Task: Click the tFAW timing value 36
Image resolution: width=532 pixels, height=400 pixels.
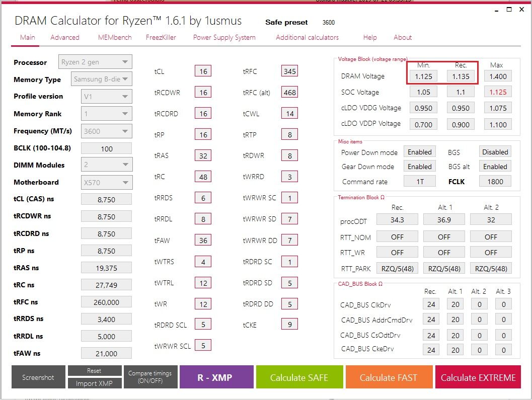Action: [x=203, y=240]
